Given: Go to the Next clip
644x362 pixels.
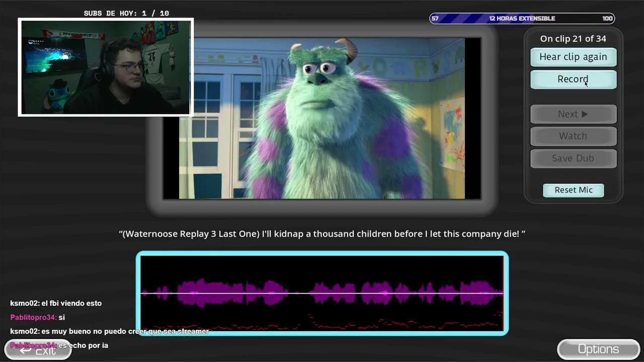Looking at the screenshot, I should pyautogui.click(x=573, y=114).
